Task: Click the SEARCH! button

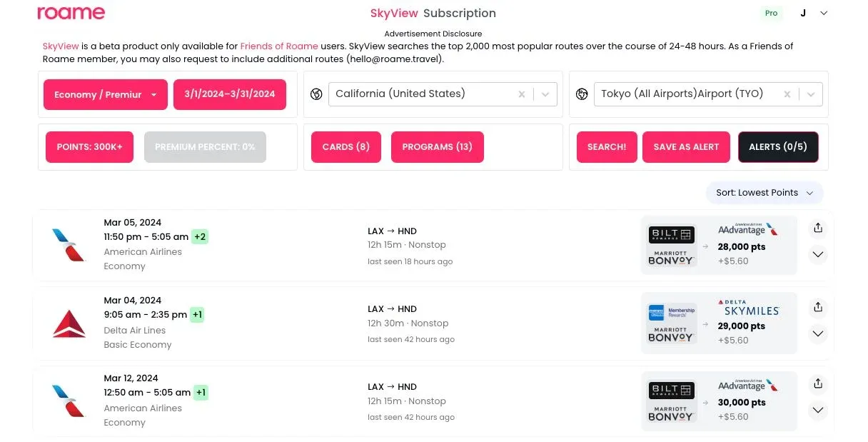Action: (607, 147)
